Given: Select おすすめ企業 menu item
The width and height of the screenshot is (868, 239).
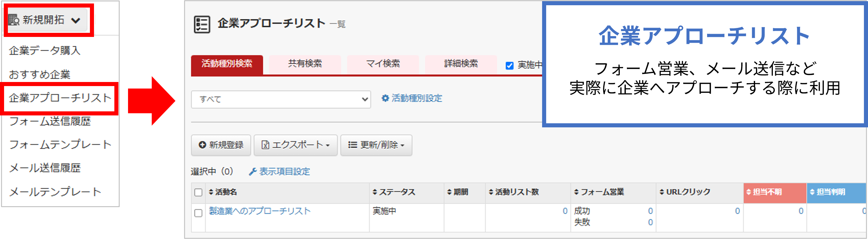Looking at the screenshot, I should (x=39, y=74).
